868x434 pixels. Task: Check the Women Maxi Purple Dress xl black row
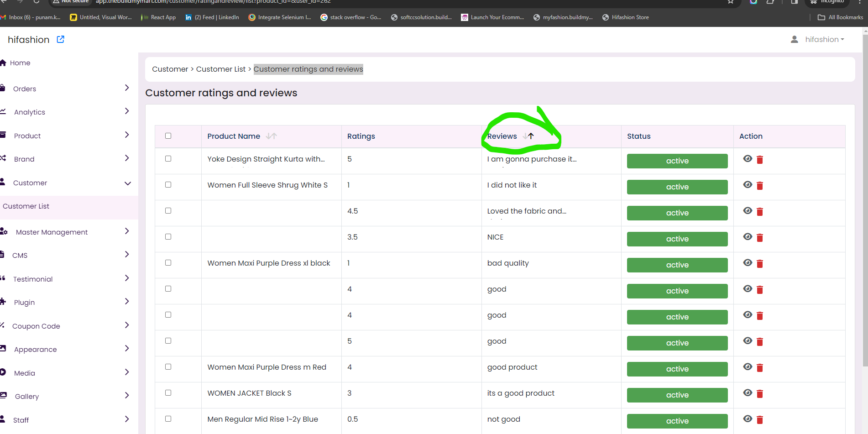point(168,262)
